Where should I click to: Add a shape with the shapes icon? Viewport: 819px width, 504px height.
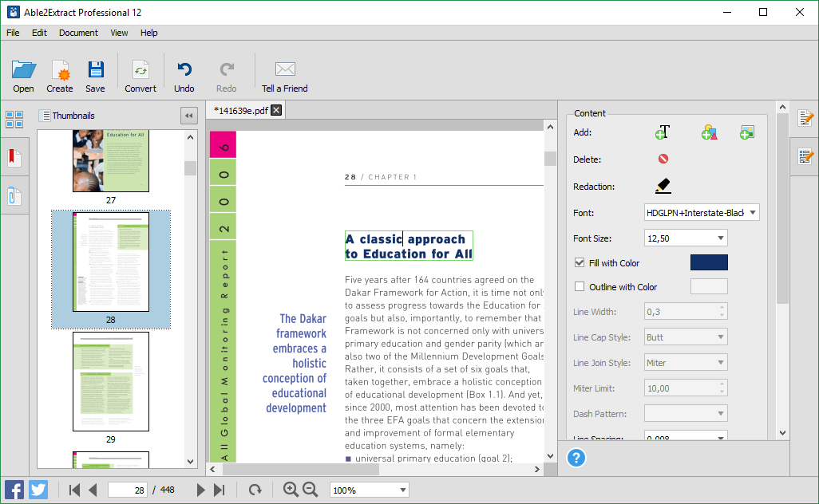[709, 132]
